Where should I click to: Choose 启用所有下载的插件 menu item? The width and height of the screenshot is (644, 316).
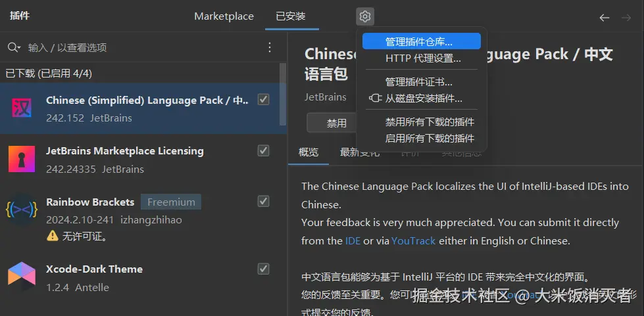coord(422,139)
